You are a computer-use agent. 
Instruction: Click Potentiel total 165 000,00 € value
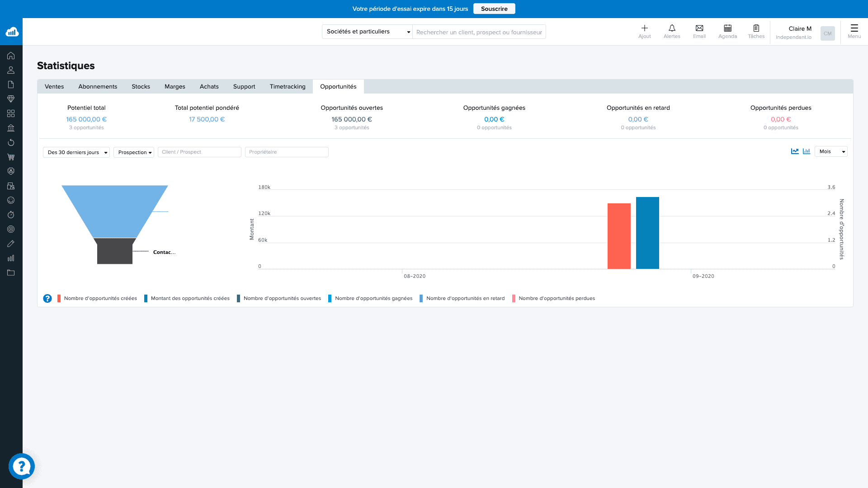pos(86,119)
